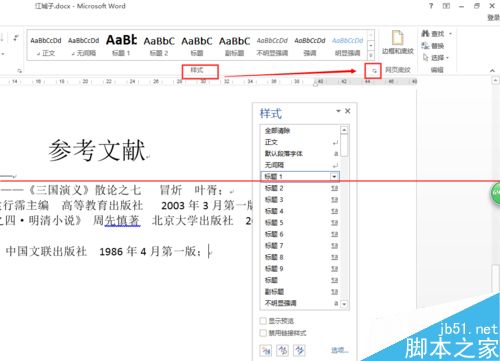
Task: Check the Show Preview (显示预览) checkbox
Action: pyautogui.click(x=263, y=321)
